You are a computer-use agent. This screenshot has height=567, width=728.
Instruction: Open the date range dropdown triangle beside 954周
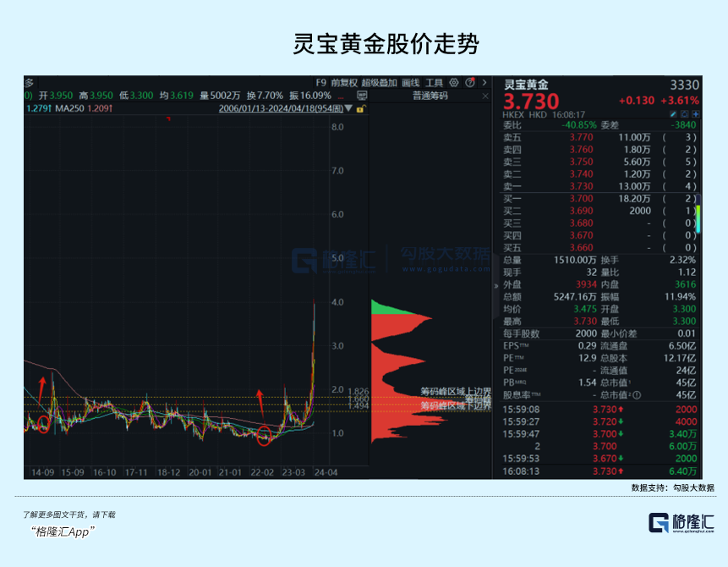[x=348, y=109]
